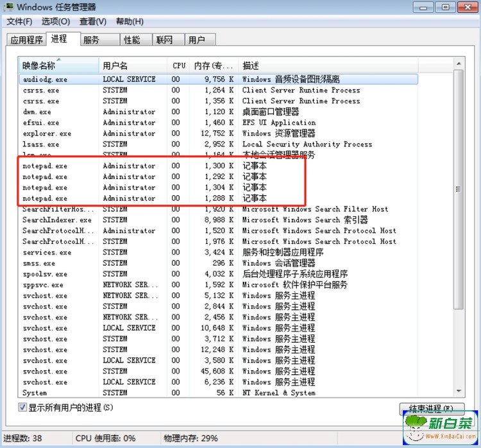The height and width of the screenshot is (448, 481).
Task: Switch to the 联网 tab
Action: 169,40
